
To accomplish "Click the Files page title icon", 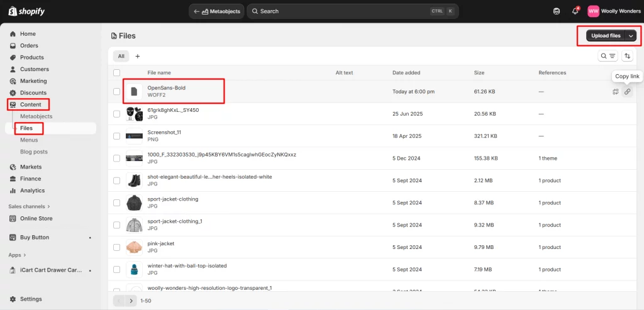I will point(114,36).
